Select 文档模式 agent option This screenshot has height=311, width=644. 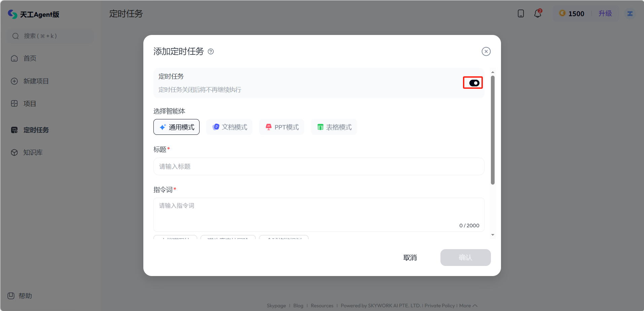(x=229, y=127)
